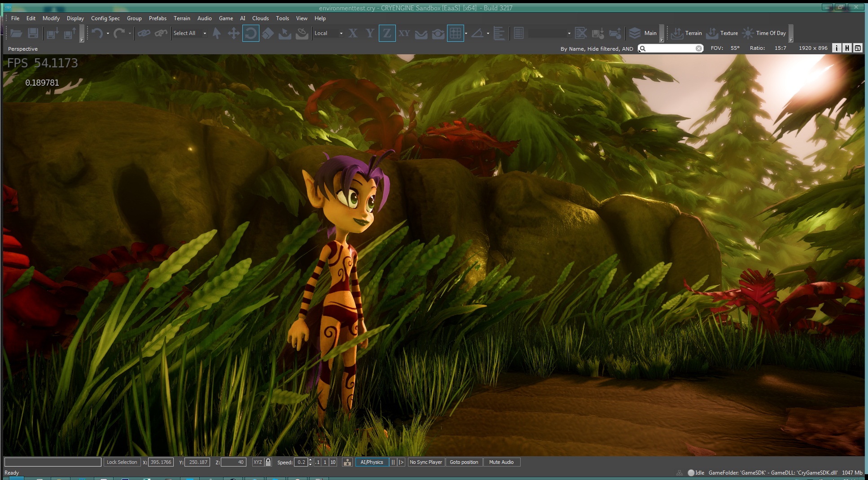The height and width of the screenshot is (480, 868).
Task: Click the Link objects chain icon
Action: (144, 33)
